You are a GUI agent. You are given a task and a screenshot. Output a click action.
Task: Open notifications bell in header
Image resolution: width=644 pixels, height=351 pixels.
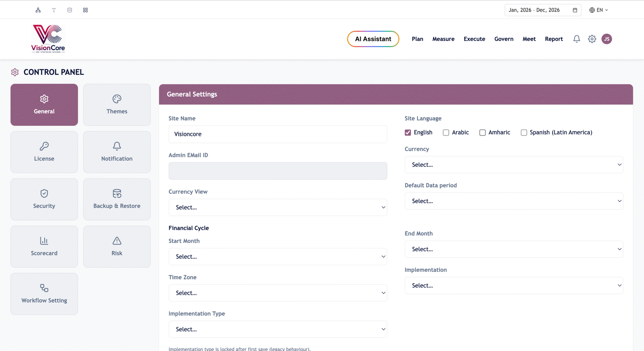point(577,39)
